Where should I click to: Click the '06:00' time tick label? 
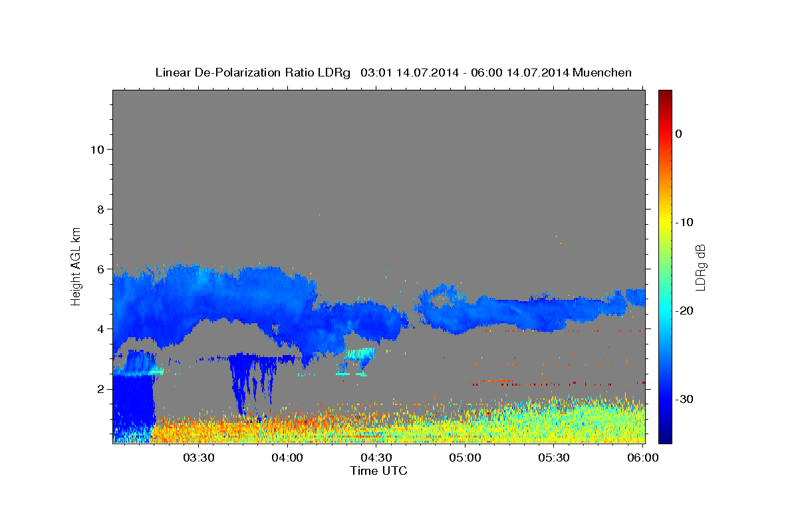pos(642,458)
